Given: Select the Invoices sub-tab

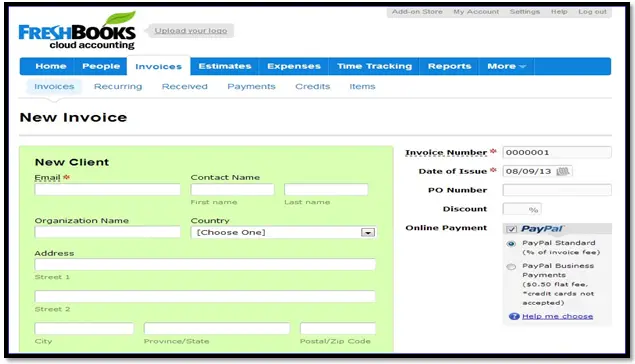Looking at the screenshot, I should click(x=54, y=87).
